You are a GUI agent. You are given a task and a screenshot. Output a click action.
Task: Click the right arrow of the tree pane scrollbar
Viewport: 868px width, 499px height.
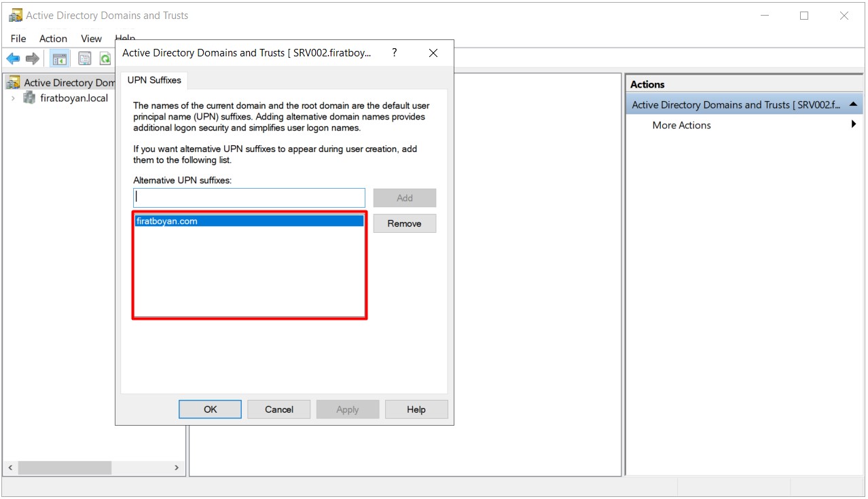[x=177, y=468]
